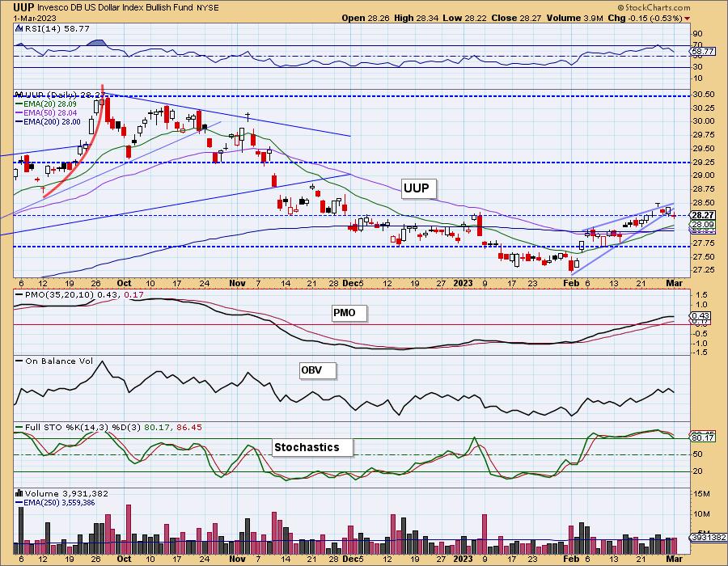Click the 80.17 stochastic value tag
This screenshot has width=728, height=566.
pyautogui.click(x=702, y=437)
